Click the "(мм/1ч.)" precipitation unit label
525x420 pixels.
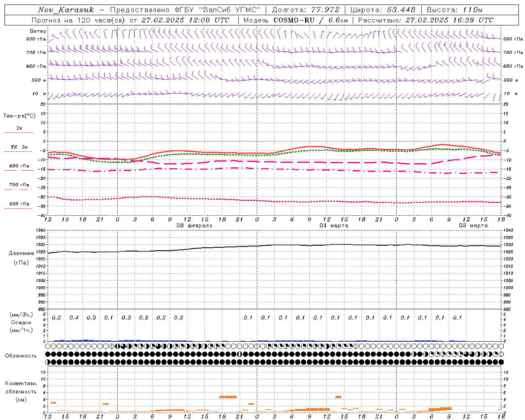click(21, 330)
